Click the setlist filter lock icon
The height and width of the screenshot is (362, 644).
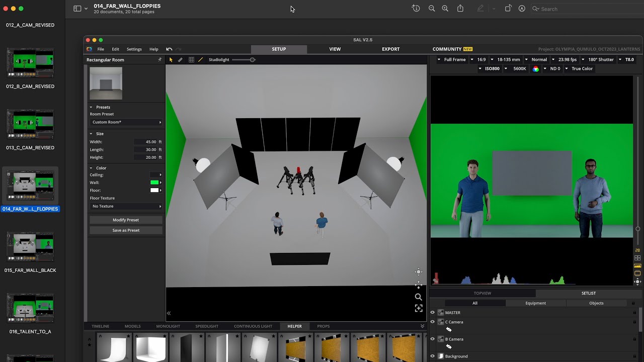click(633, 303)
